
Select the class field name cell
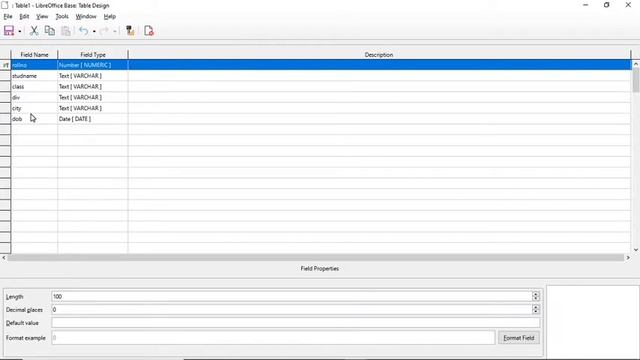coord(34,87)
